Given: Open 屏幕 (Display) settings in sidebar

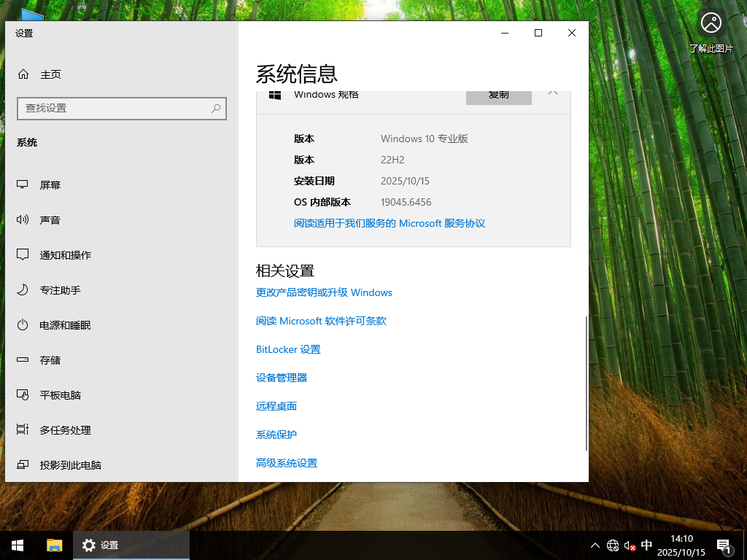Looking at the screenshot, I should coord(55,184).
